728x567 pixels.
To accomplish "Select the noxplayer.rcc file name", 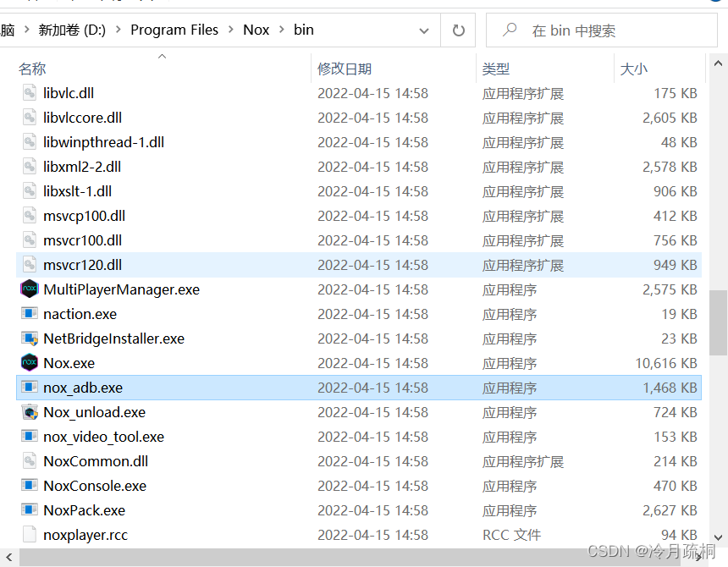I will click(85, 535).
